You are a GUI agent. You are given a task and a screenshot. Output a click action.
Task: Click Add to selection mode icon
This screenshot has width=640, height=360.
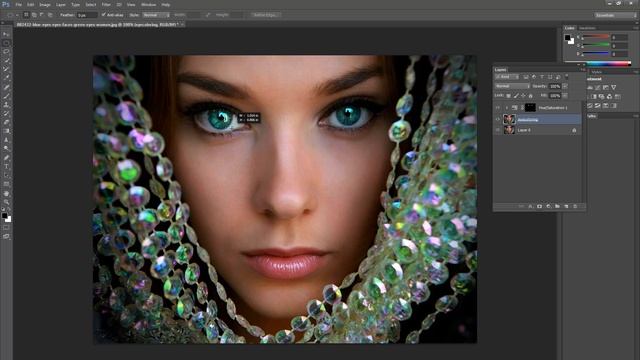[34, 15]
